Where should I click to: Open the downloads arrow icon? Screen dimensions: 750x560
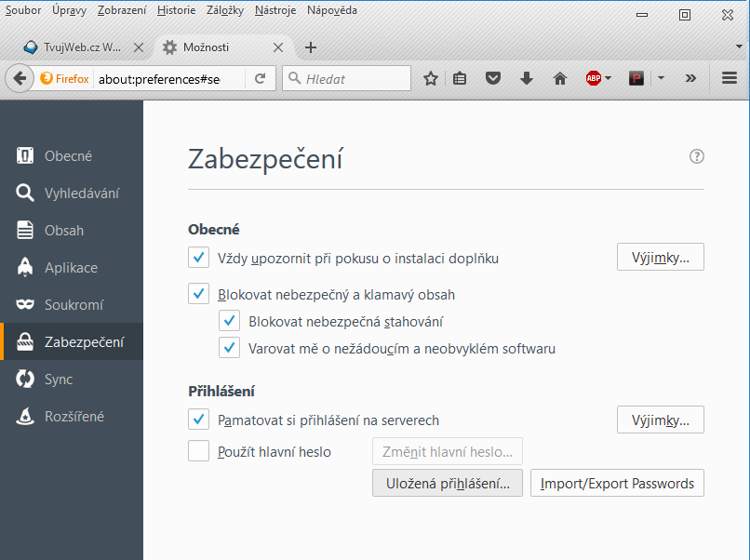527,79
